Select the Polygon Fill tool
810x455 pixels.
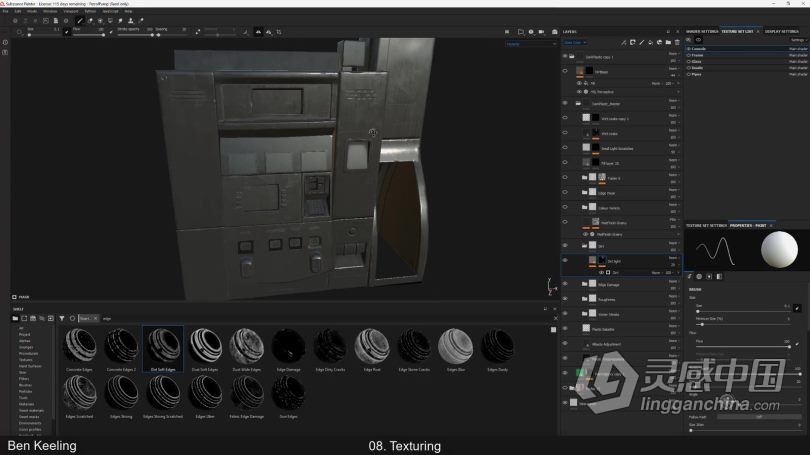point(110,21)
